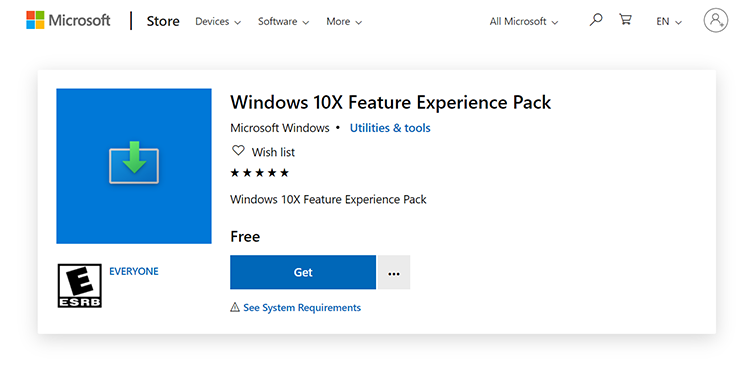Open the More dropdown in navigation
751x370 pixels.
344,22
